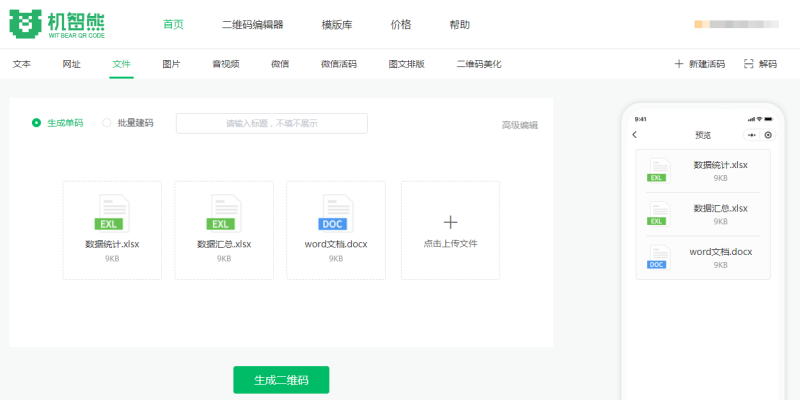Switch to the 图片 tab
Viewport: 800px width, 400px height.
pyautogui.click(x=171, y=64)
